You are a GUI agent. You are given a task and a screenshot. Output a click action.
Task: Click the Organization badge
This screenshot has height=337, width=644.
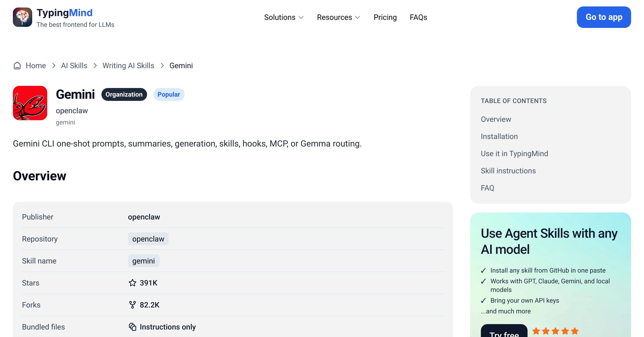pyautogui.click(x=124, y=94)
